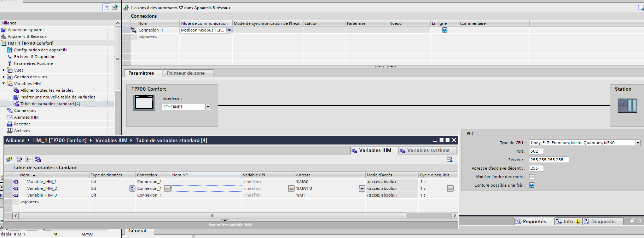The height and width of the screenshot is (238, 644).
Task: Switch to the Pointeur de zone tab
Action: 186,73
